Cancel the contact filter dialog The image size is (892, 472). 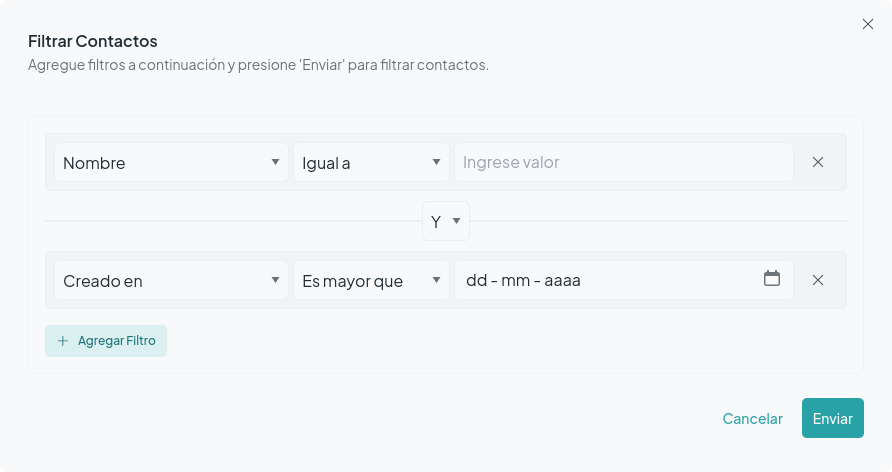coord(752,419)
